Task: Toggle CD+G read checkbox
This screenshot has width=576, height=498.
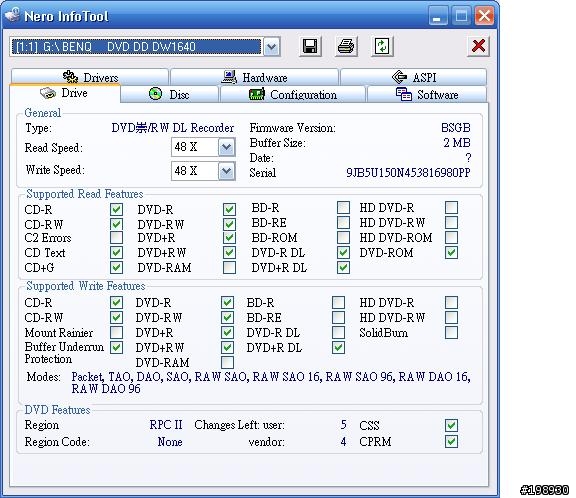Action: coord(116,267)
